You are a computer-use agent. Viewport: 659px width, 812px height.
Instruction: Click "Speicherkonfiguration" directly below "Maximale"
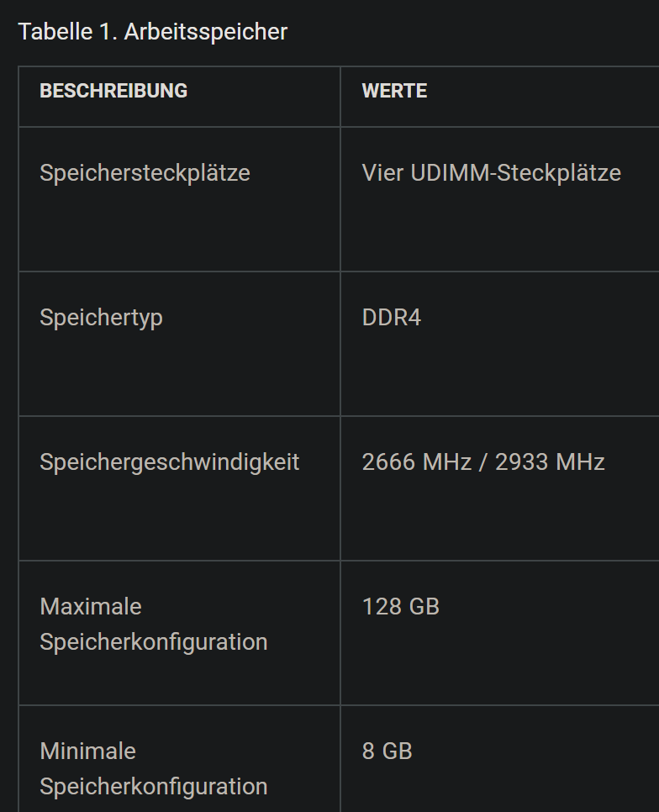153,642
